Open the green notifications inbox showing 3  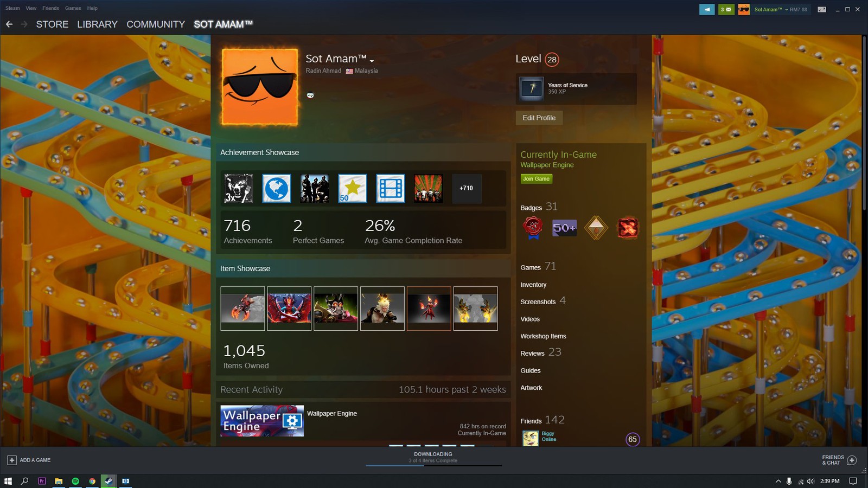(726, 9)
